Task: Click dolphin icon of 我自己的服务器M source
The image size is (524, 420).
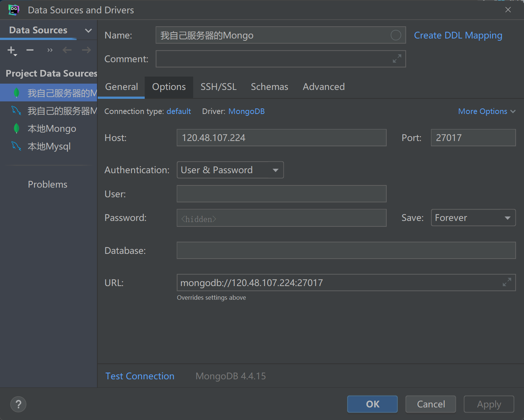Action: click(x=16, y=111)
